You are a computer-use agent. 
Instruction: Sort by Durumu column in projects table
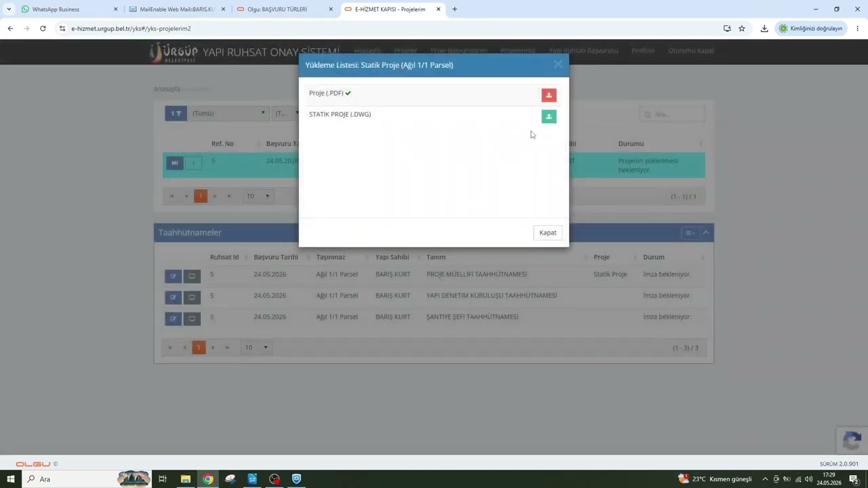(x=631, y=144)
